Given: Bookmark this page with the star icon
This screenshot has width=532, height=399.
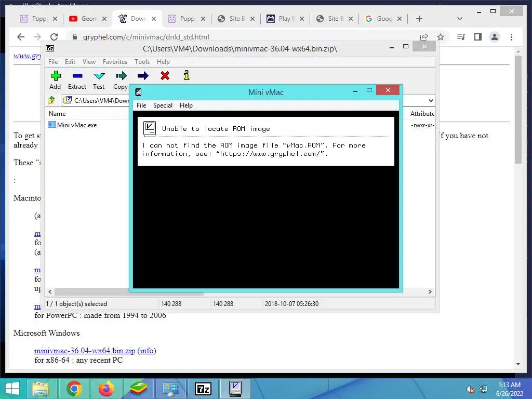Looking at the screenshot, I should point(441,37).
